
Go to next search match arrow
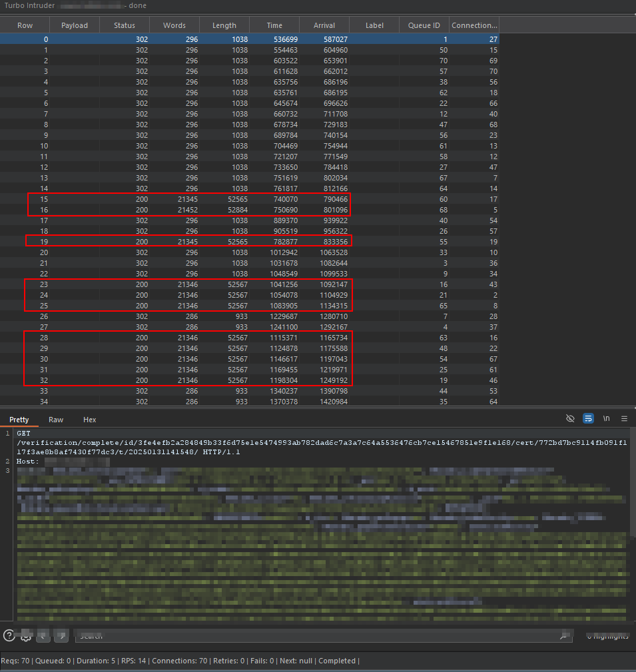[61, 636]
